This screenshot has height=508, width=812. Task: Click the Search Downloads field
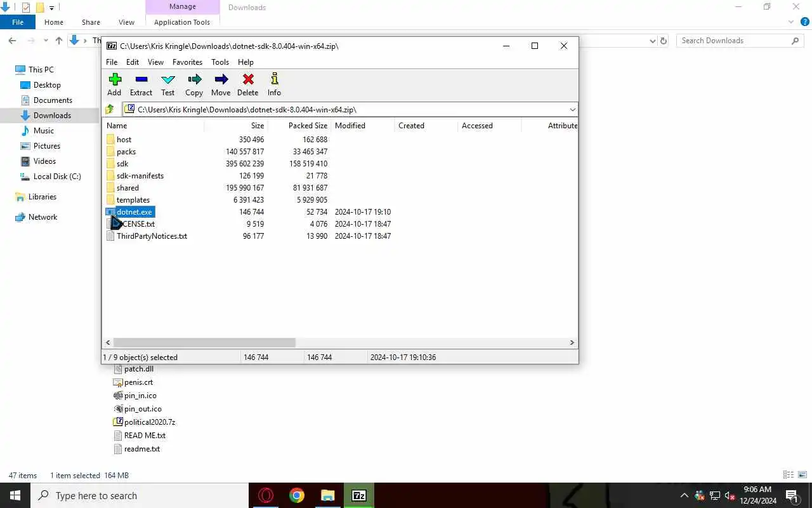click(740, 41)
